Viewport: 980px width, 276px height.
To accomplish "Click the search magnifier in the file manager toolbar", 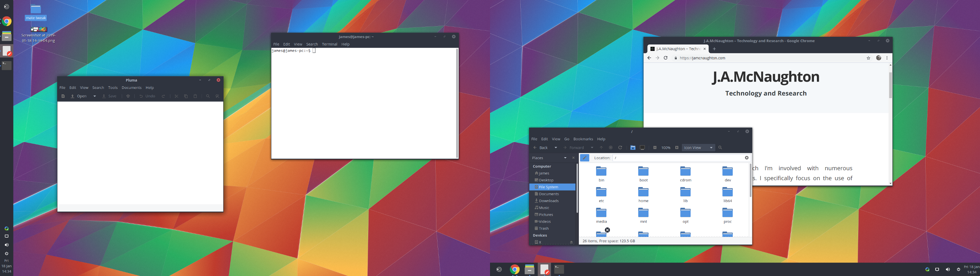I will tap(720, 148).
